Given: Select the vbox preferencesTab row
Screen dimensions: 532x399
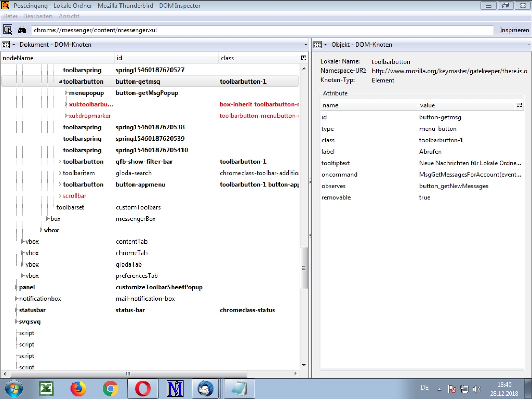Looking at the screenshot, I should tap(150, 276).
